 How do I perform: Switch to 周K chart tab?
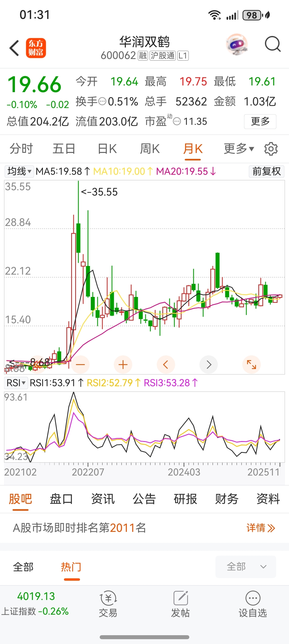[150, 149]
